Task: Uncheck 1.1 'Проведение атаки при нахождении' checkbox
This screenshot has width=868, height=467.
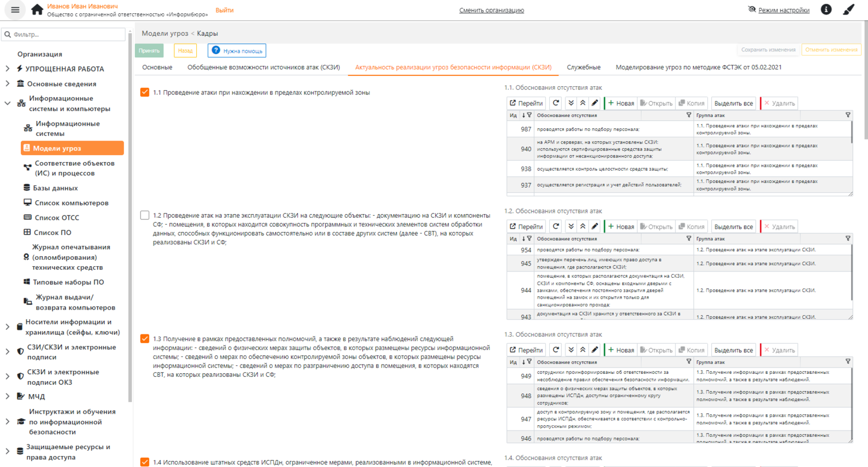Action: (x=145, y=93)
